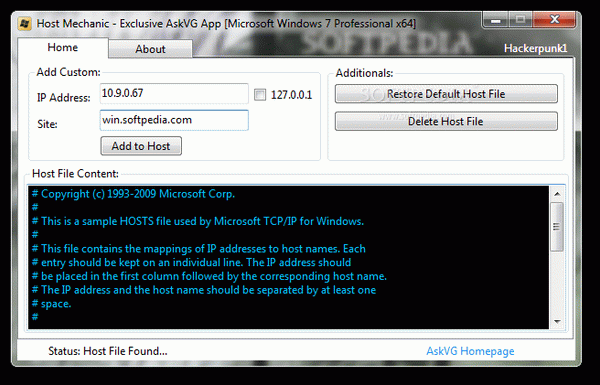Click the scrollbar track below the thumb
This screenshot has height=385, width=600.
pos(557,283)
